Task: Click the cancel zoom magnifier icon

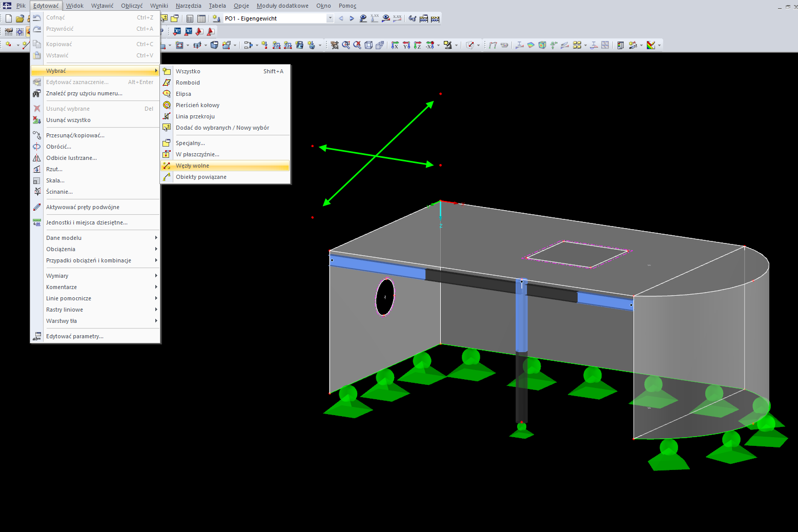Action: 357,45
